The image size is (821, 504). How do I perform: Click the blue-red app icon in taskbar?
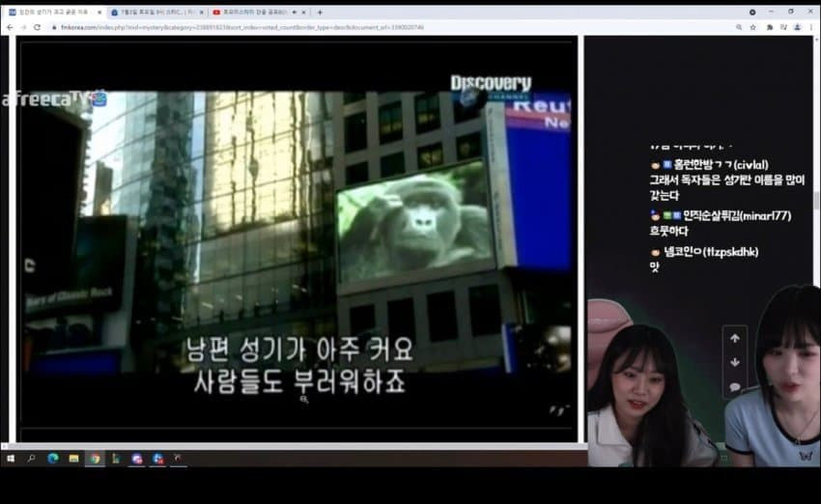point(158,459)
